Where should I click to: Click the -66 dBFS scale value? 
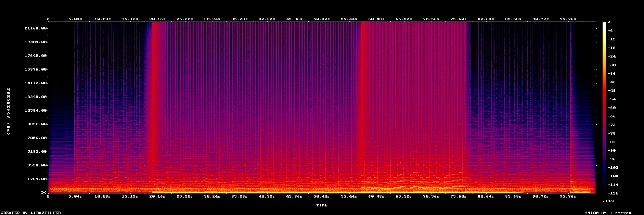coord(611,116)
